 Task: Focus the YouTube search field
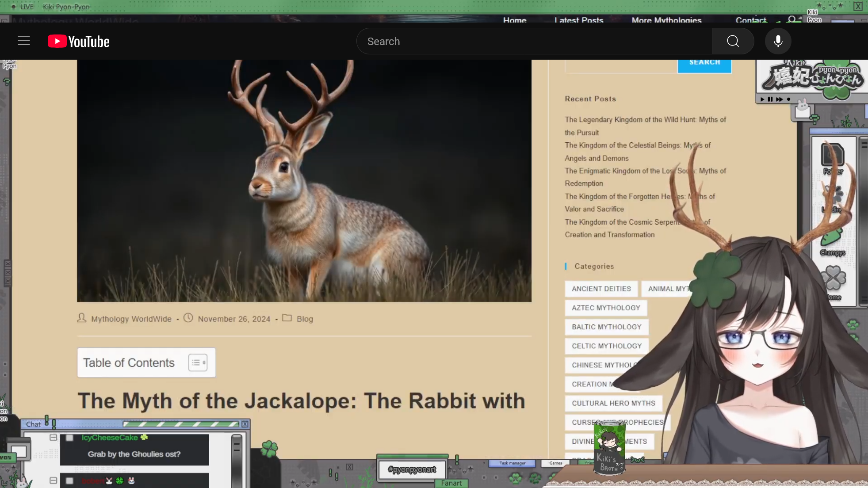[534, 41]
